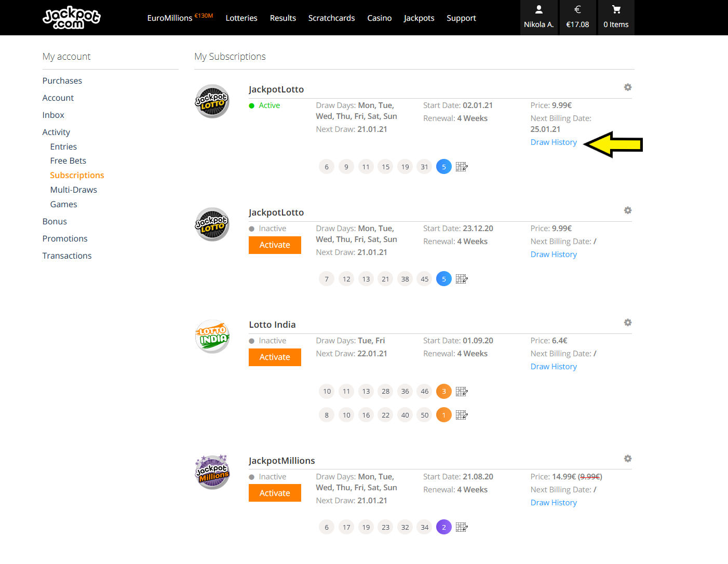Click number ball 31 in active JackpotLotto line
Viewport: 728px width, 564px height.
[425, 167]
